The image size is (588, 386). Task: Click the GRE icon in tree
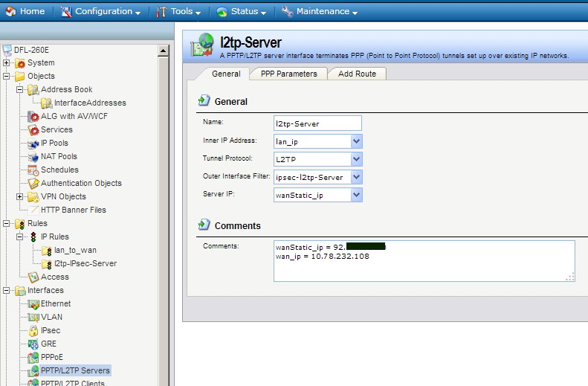coord(33,344)
